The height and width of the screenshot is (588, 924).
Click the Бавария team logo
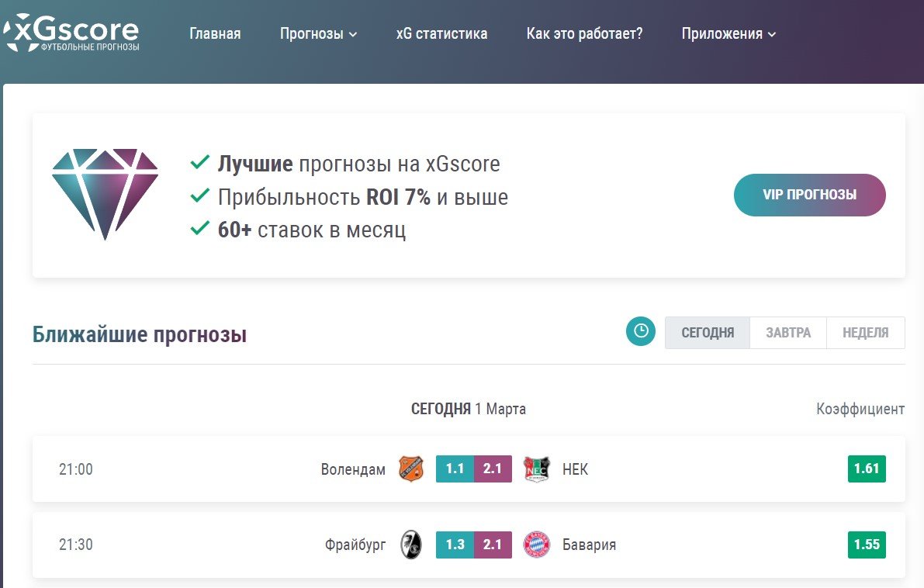537,545
